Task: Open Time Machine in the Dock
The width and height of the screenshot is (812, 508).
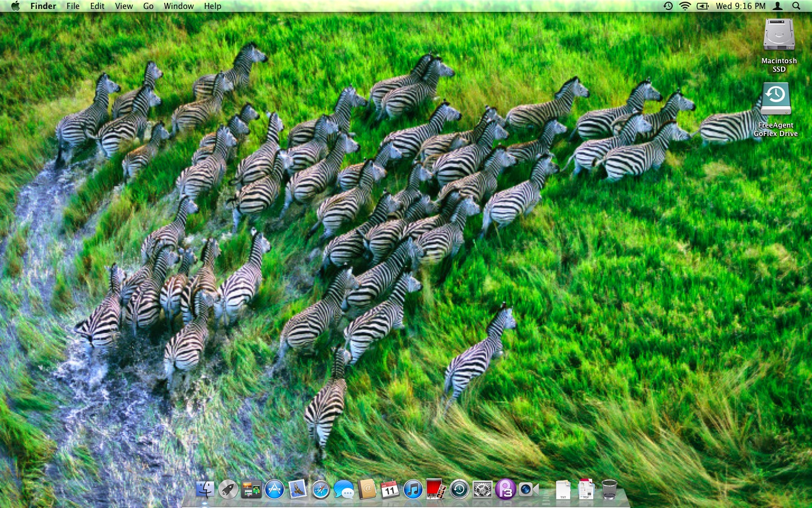Action: point(459,489)
